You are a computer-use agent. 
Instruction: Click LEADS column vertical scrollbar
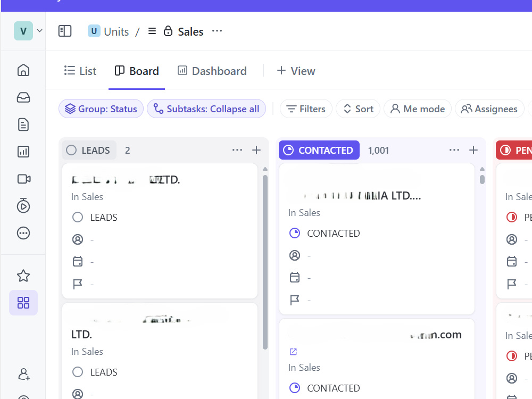pos(265,262)
